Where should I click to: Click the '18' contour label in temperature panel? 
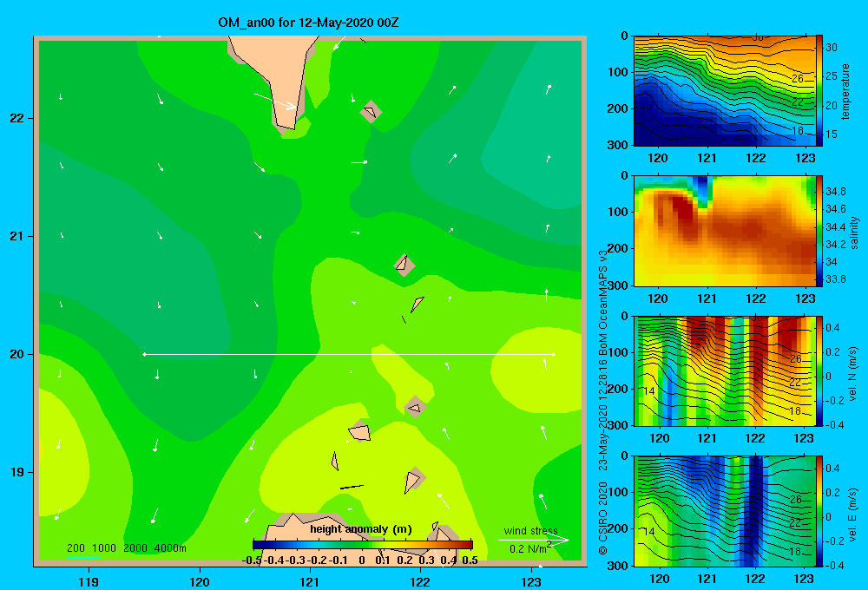pyautogui.click(x=797, y=131)
